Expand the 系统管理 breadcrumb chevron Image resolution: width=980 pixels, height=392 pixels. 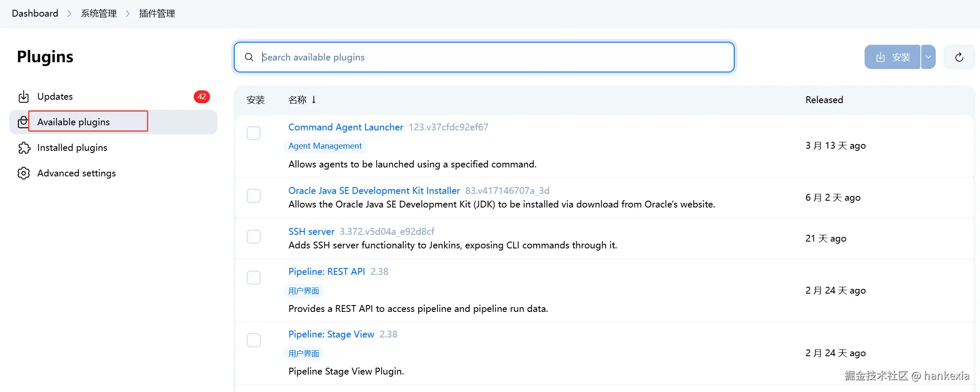(128, 14)
